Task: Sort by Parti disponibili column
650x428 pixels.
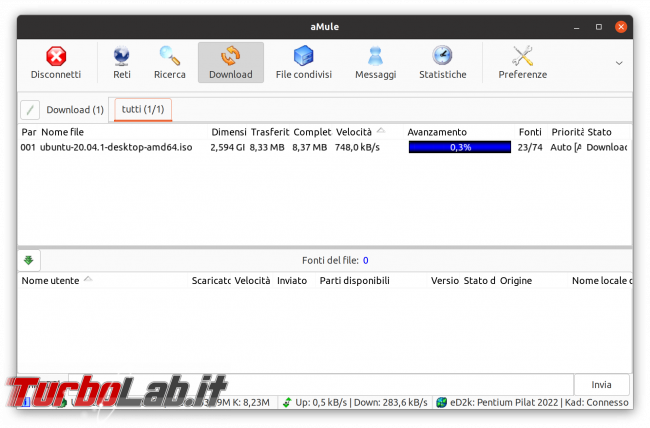Action: (354, 281)
